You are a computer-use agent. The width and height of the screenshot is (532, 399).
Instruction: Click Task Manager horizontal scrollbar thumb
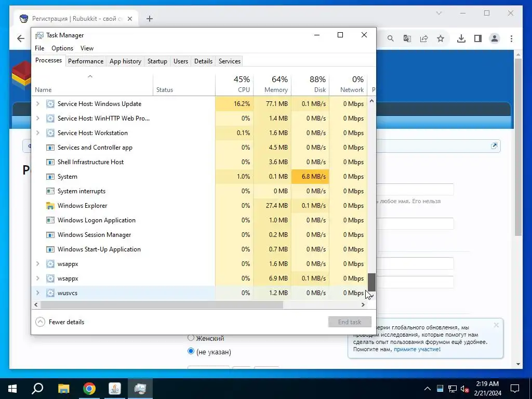coord(162,304)
